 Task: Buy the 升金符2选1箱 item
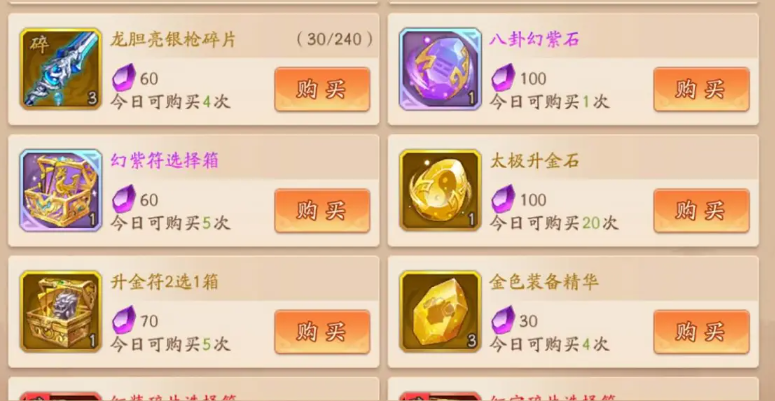(x=322, y=332)
